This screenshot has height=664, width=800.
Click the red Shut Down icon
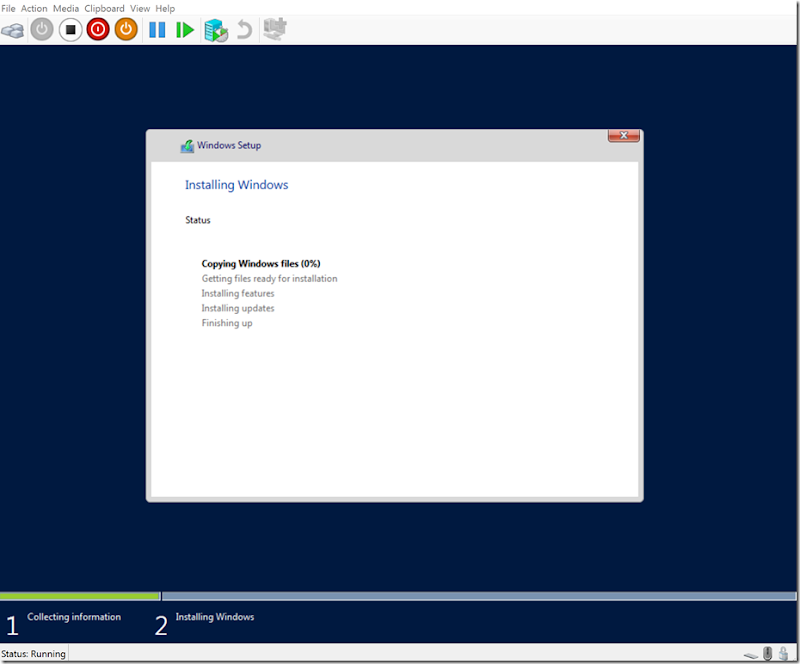[98, 30]
